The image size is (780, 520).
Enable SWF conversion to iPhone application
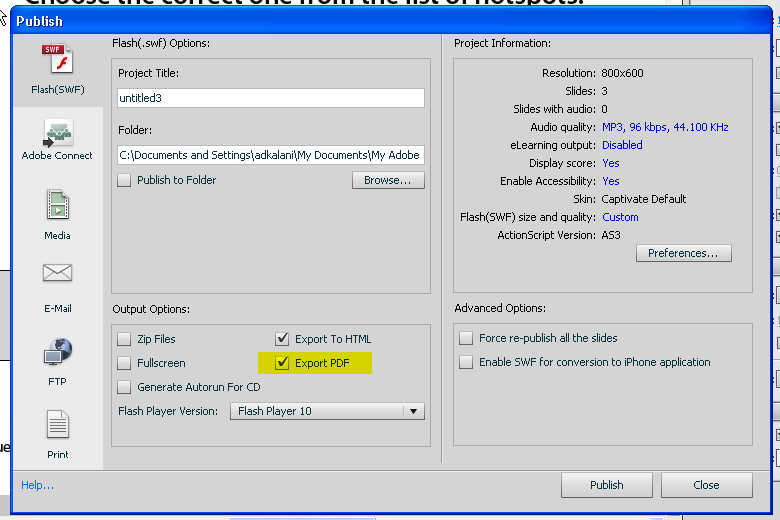tap(466, 362)
